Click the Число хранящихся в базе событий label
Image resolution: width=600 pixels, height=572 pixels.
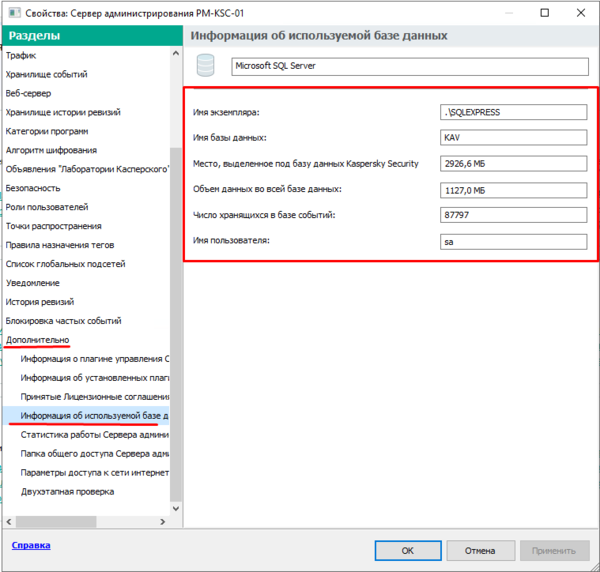[x=264, y=215]
